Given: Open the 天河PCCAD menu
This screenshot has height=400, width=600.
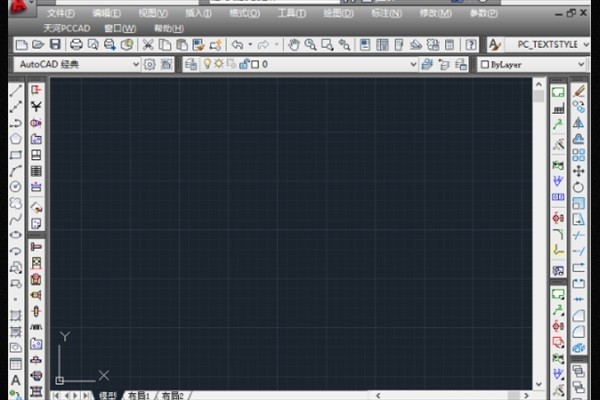Looking at the screenshot, I should (67, 28).
